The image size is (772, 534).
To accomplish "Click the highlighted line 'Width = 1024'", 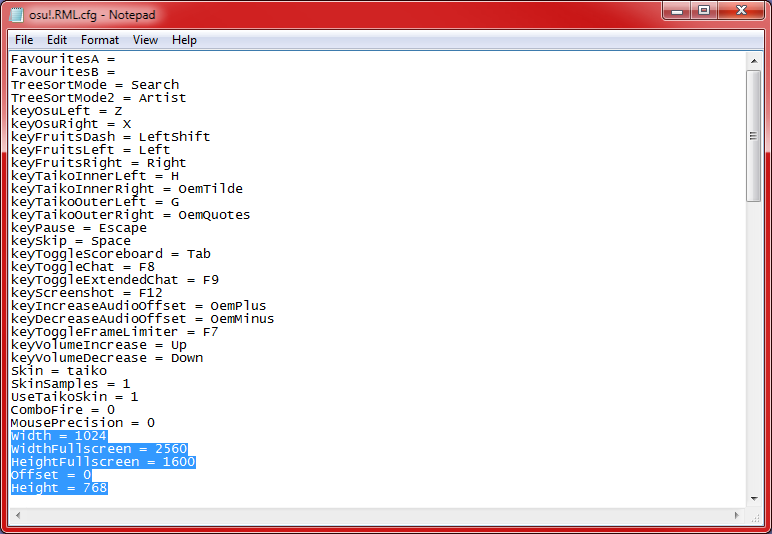I will click(59, 436).
